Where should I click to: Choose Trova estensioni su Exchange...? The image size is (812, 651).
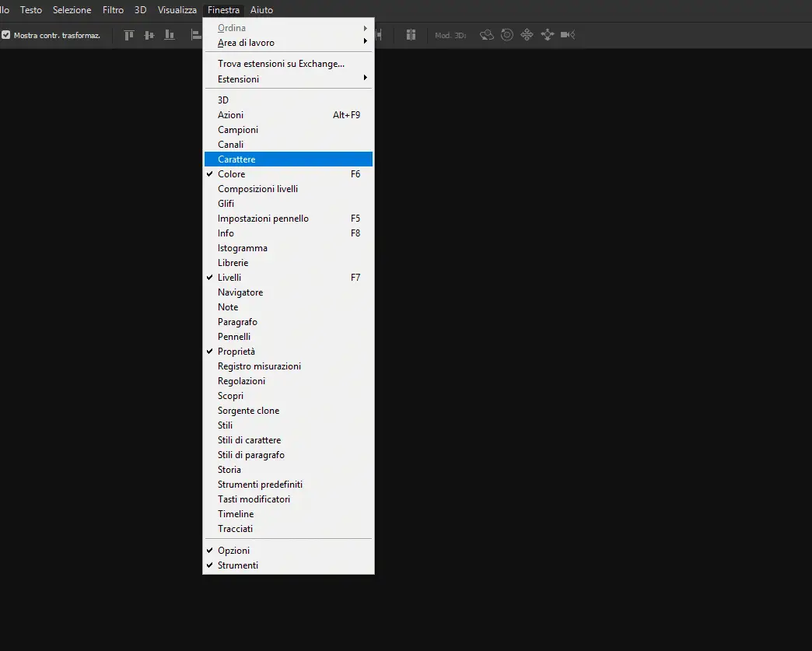tap(289, 64)
